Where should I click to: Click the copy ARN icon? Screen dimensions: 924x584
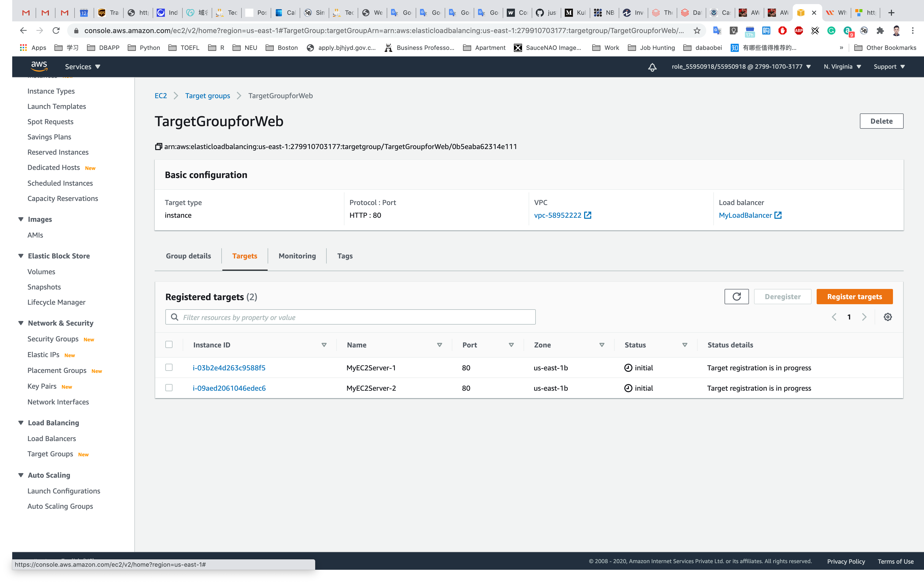158,147
